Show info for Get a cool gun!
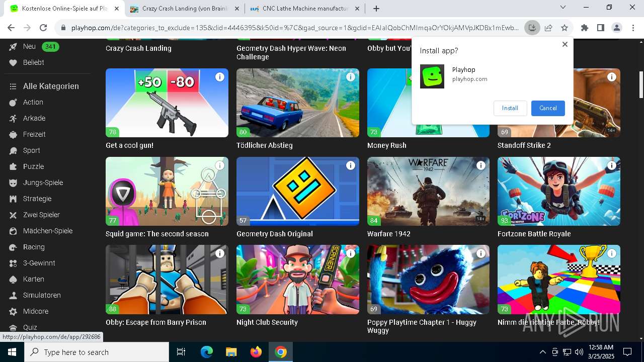Viewport: 644px width, 362px height. point(220,77)
